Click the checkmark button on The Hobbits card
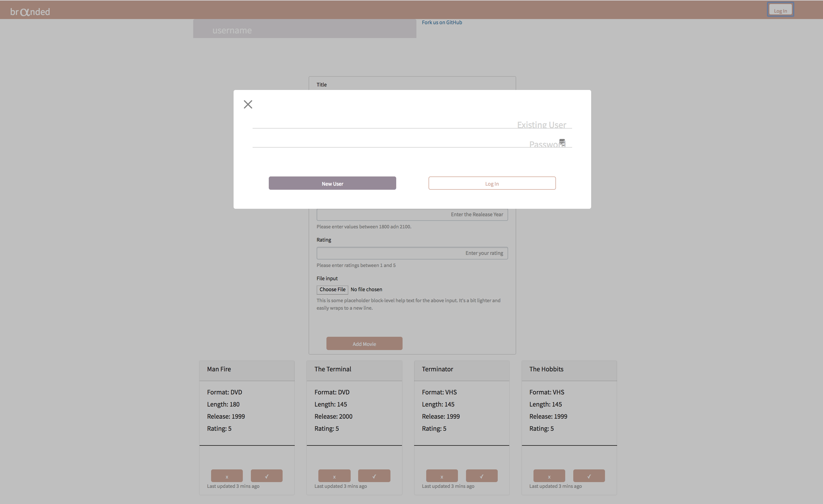Viewport: 823px width, 504px height. point(589,476)
